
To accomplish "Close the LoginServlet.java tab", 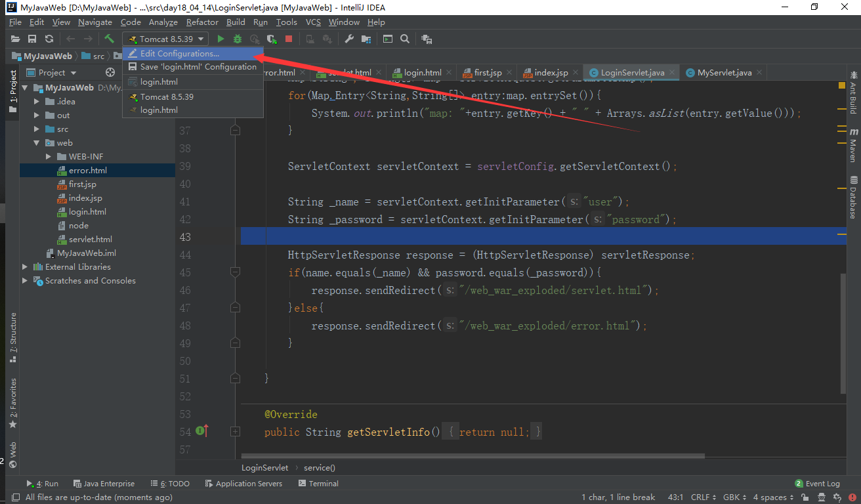I will point(673,72).
